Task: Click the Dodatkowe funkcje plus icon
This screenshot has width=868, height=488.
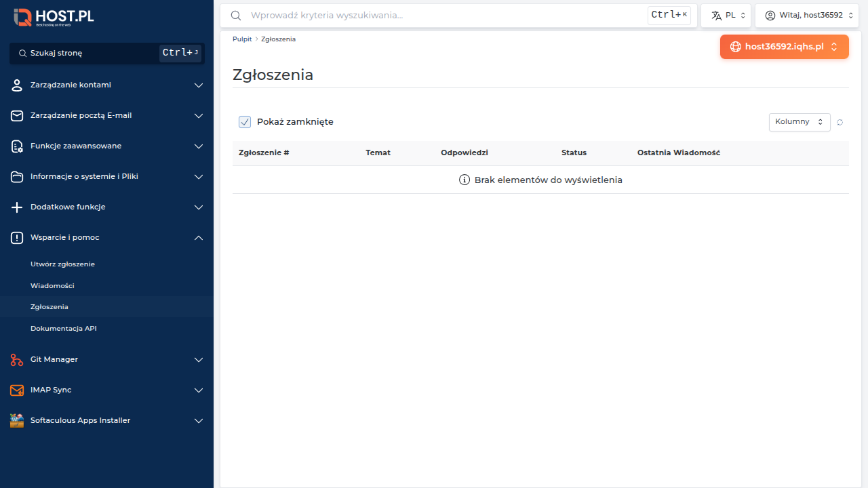Action: point(17,207)
